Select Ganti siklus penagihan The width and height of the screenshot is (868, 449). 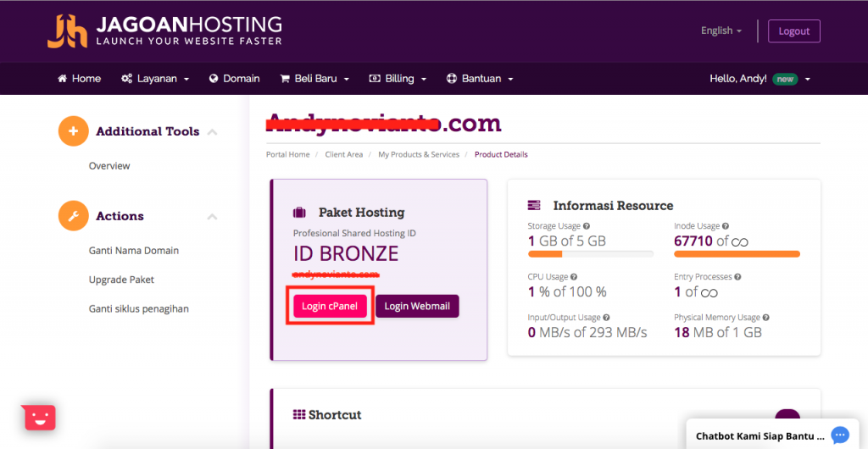point(139,308)
